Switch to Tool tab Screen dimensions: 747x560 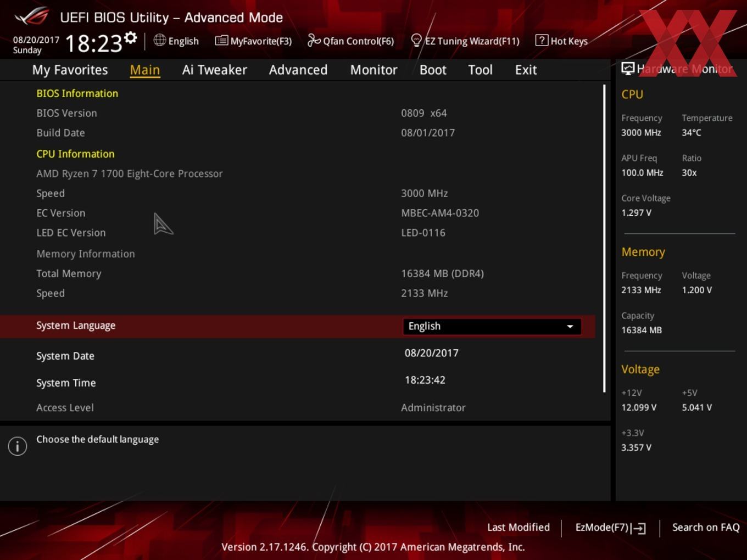pos(480,70)
